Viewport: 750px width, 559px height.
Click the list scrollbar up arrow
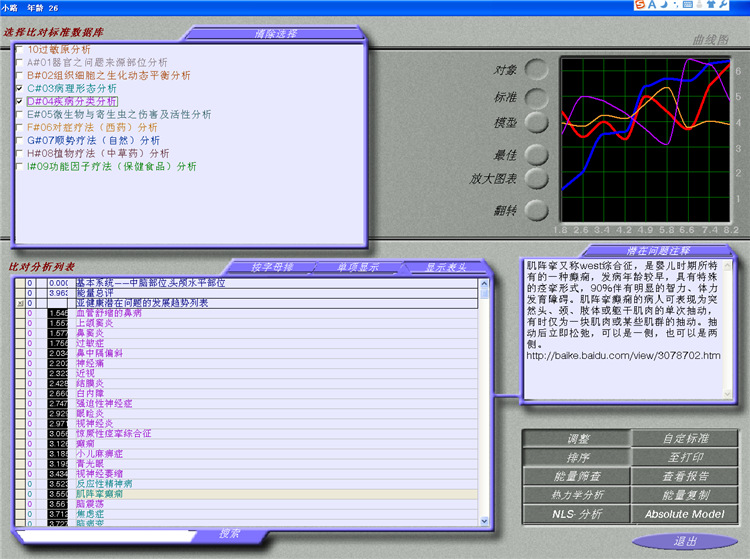coord(485,283)
